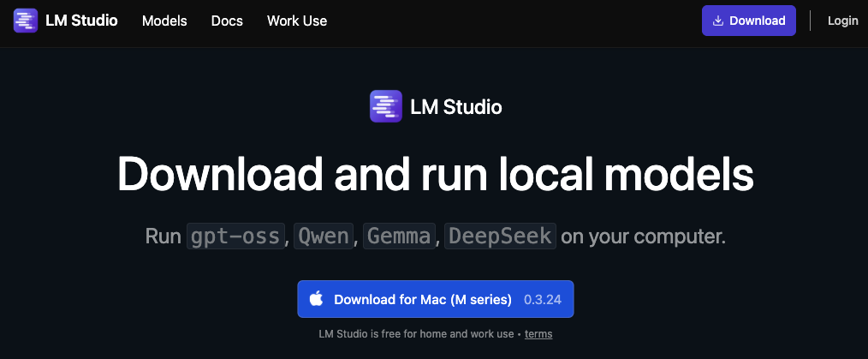Click the purple Download button in navbar
The width and height of the screenshot is (868, 359).
point(748,21)
